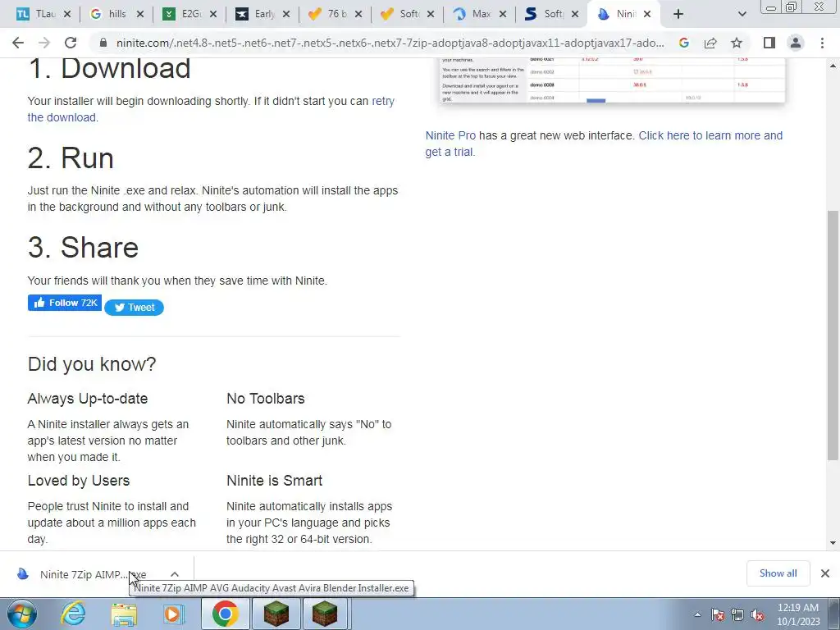Close the TLau tab
The width and height of the screenshot is (840, 630).
click(x=67, y=15)
